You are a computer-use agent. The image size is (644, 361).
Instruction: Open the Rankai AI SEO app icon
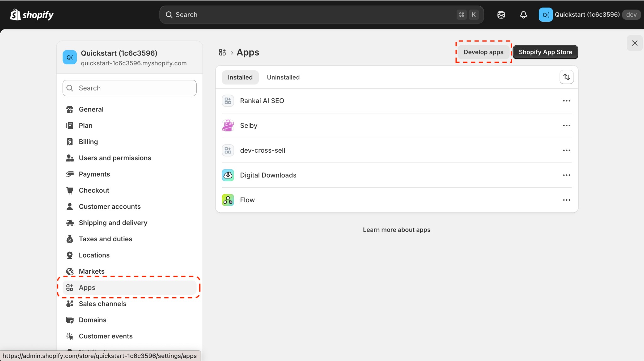click(x=228, y=101)
